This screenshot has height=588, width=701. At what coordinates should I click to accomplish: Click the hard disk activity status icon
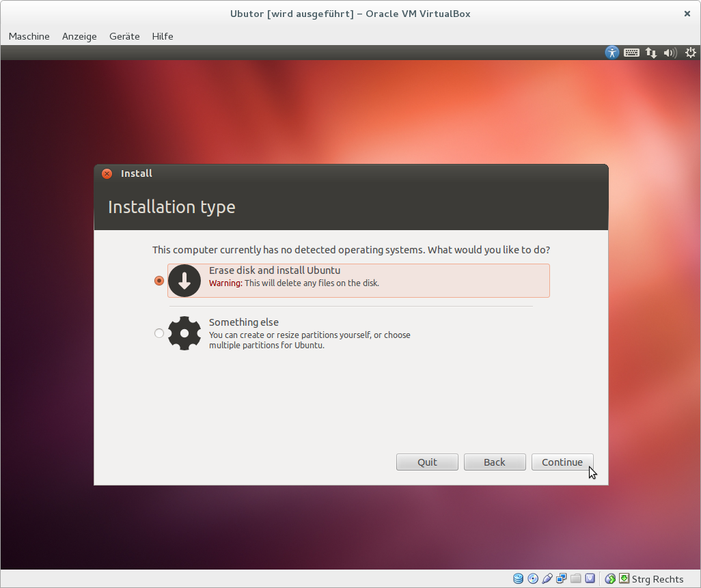pos(519,579)
